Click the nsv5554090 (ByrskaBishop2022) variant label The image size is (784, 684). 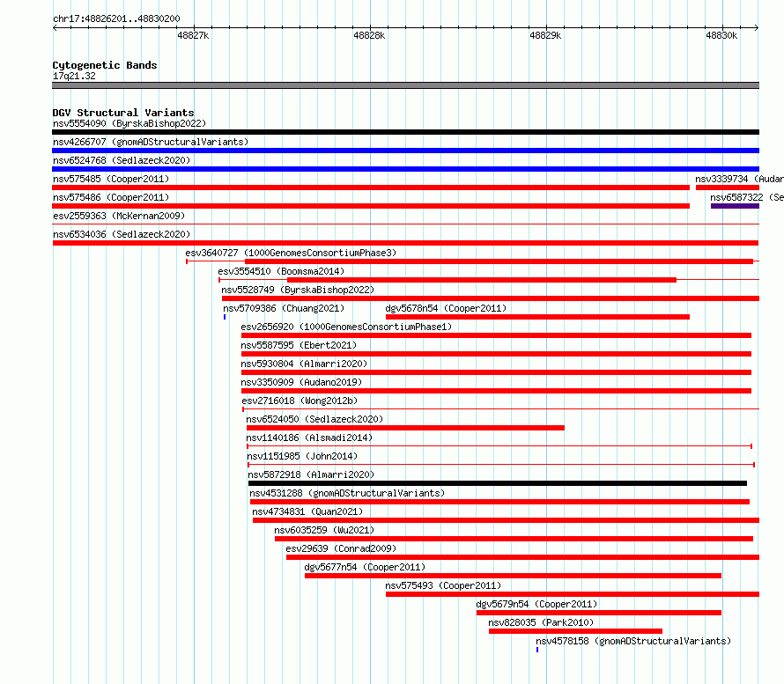pyautogui.click(x=129, y=123)
